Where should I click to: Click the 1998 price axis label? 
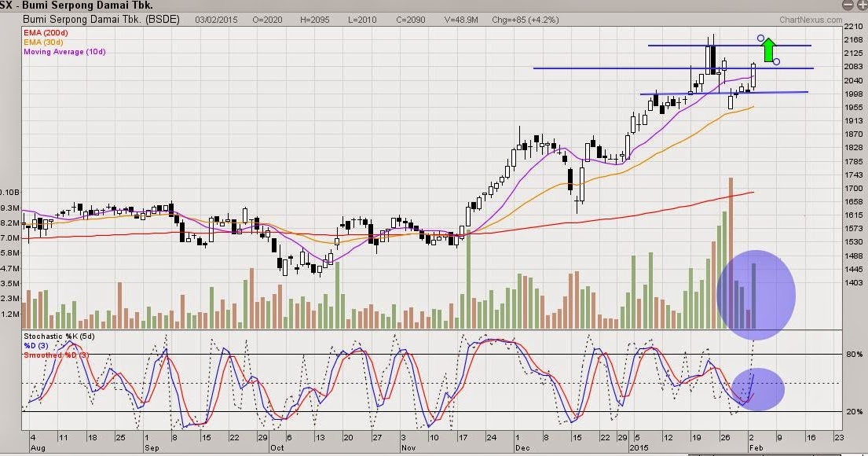click(x=854, y=94)
